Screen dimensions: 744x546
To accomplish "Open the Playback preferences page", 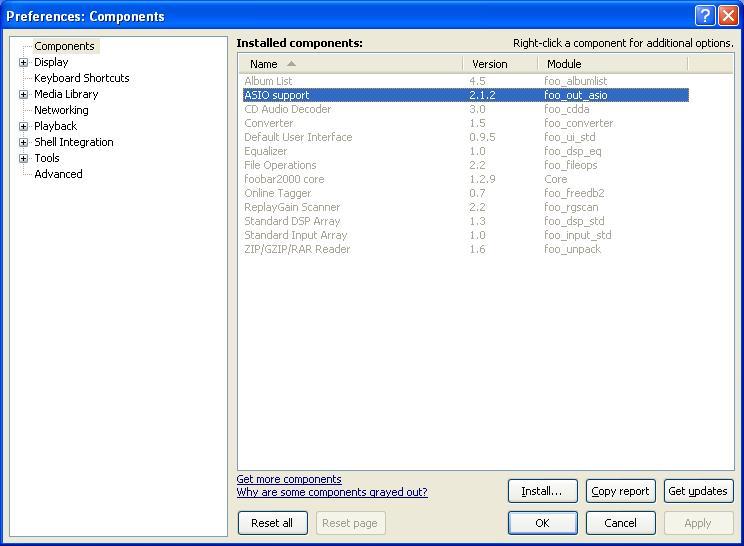I will click(x=56, y=126).
